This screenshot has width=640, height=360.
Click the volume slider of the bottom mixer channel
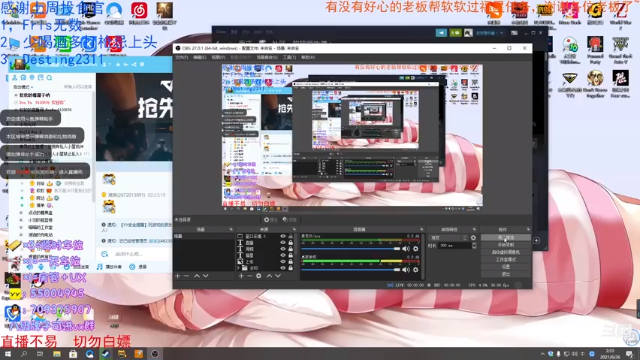[351, 269]
